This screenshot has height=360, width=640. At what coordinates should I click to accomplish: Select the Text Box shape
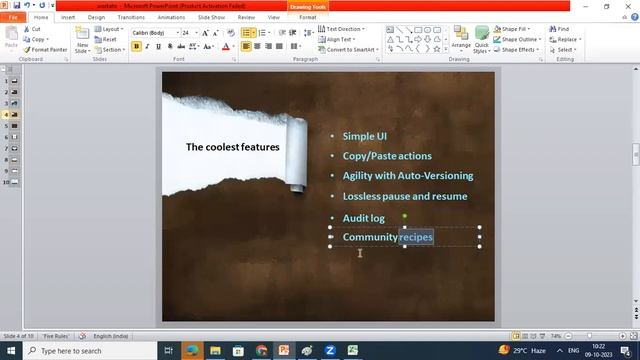pos(390,30)
